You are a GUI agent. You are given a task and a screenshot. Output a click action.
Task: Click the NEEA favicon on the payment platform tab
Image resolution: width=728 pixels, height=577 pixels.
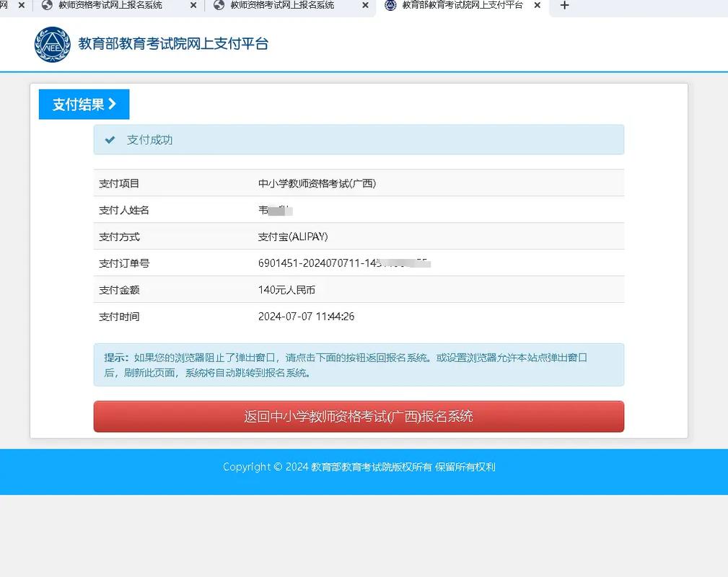tap(390, 5)
